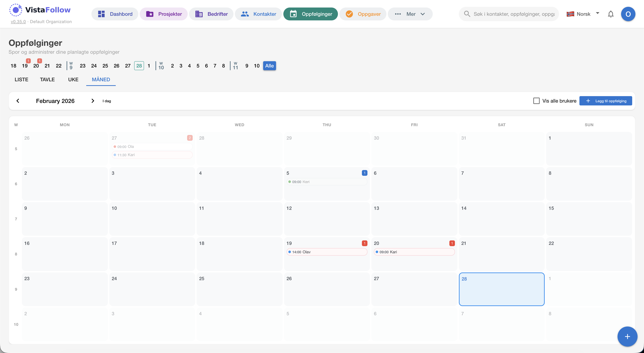This screenshot has width=644, height=353.
Task: Toggle the Alle date filter
Action: [269, 66]
